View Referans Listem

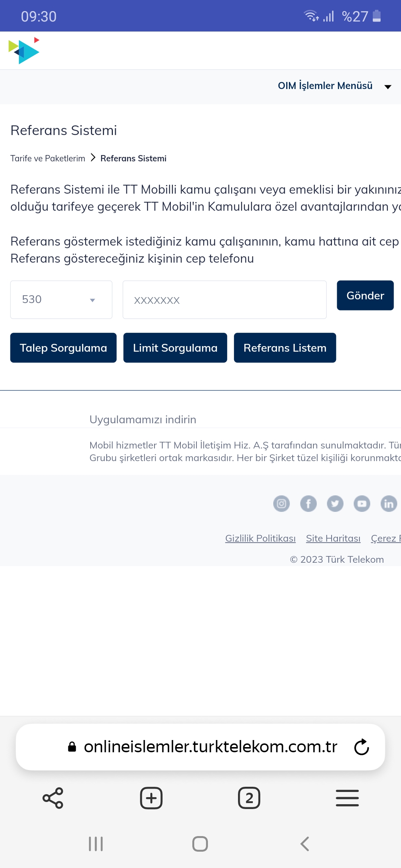click(285, 348)
